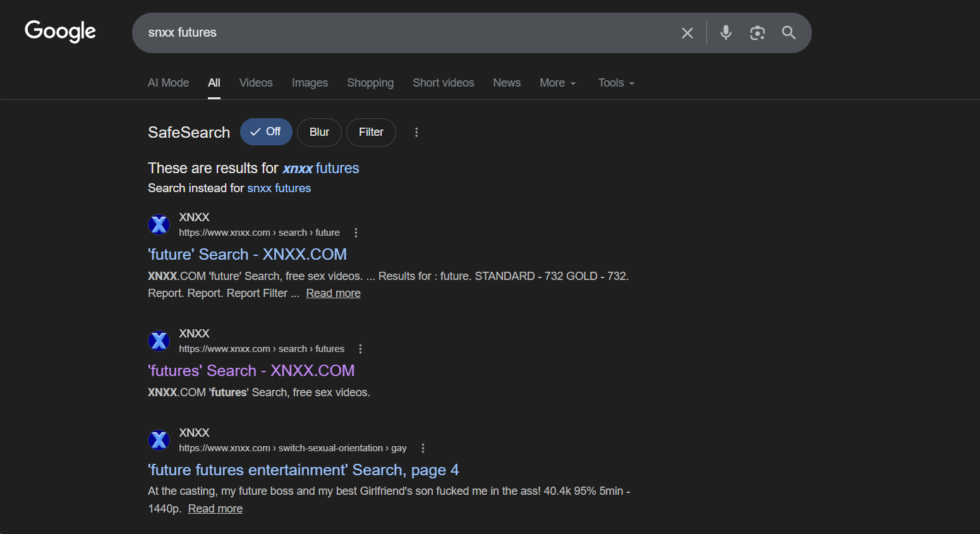Click the URL 'https://www.xnxx.com › search › future'
This screenshot has height=534, width=980.
[260, 233]
